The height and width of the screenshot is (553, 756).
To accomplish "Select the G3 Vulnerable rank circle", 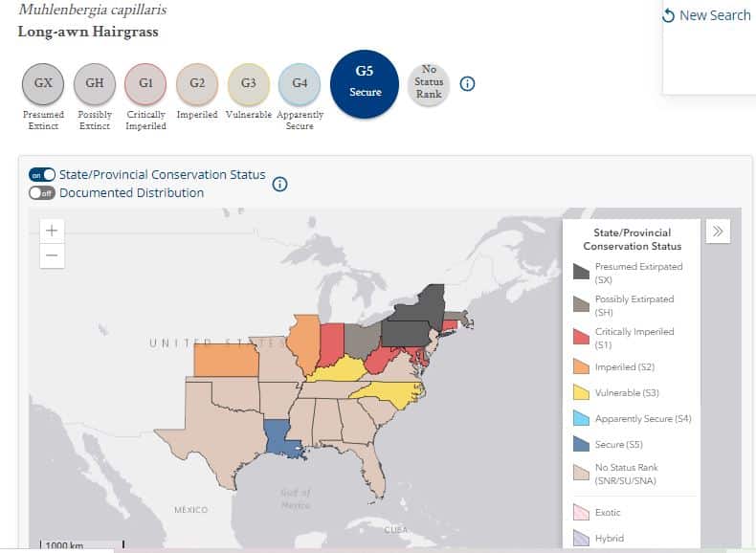I will point(248,84).
